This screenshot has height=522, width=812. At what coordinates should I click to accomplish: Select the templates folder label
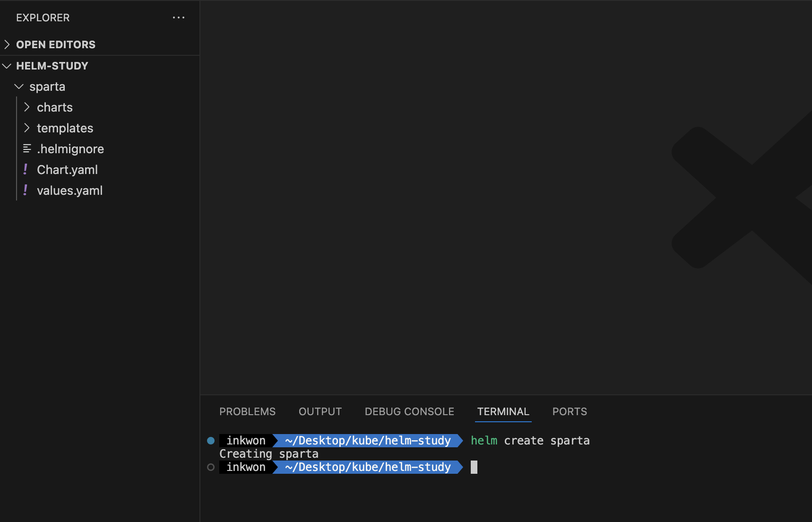click(65, 129)
